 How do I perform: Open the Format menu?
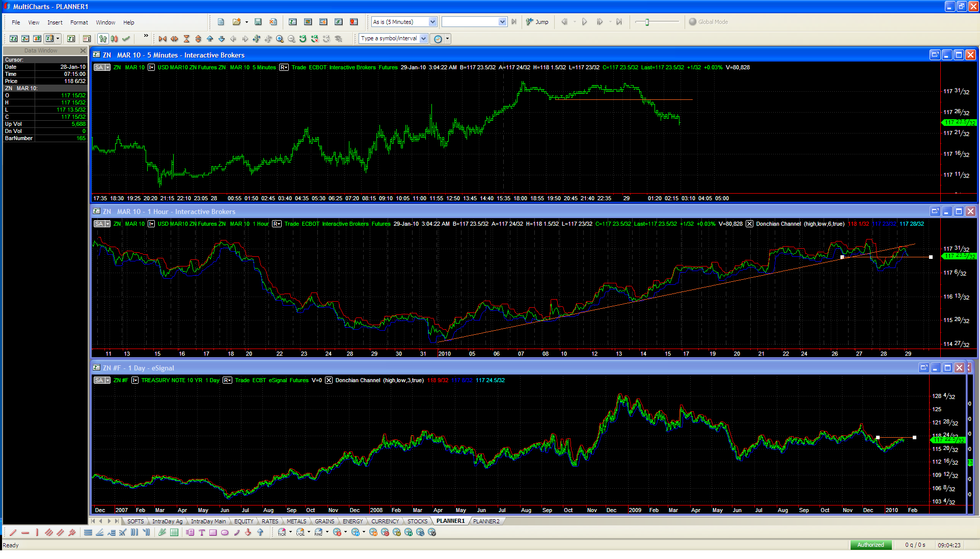pos(79,22)
